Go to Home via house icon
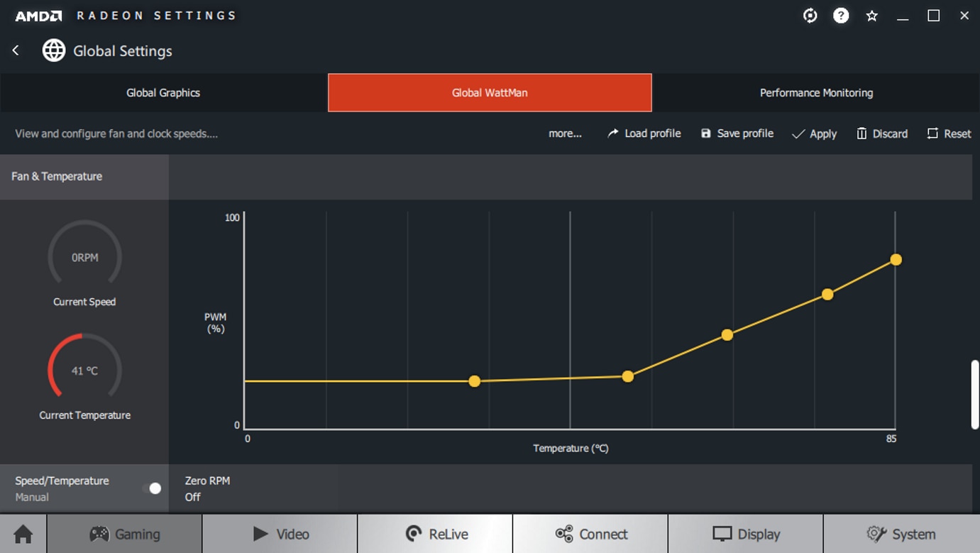Image resolution: width=980 pixels, height=553 pixels. coord(23,534)
